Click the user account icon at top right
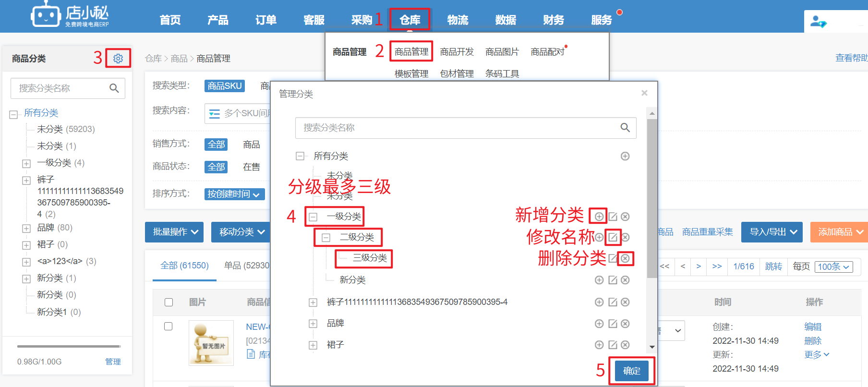This screenshot has height=387, width=868. tap(818, 22)
